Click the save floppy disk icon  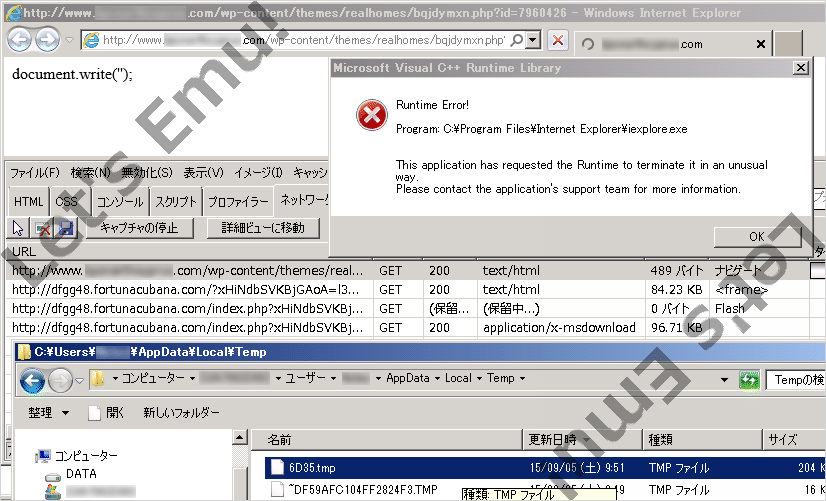(66, 228)
